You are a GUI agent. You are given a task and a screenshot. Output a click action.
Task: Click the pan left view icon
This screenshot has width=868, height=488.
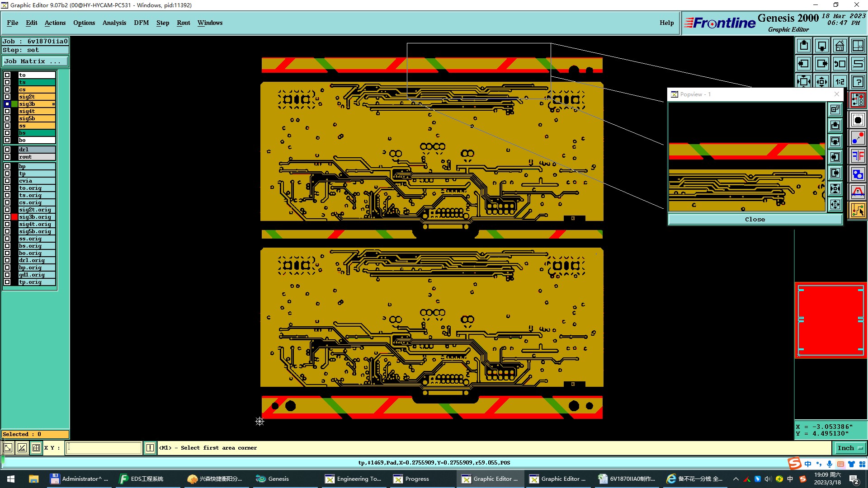coord(804,64)
